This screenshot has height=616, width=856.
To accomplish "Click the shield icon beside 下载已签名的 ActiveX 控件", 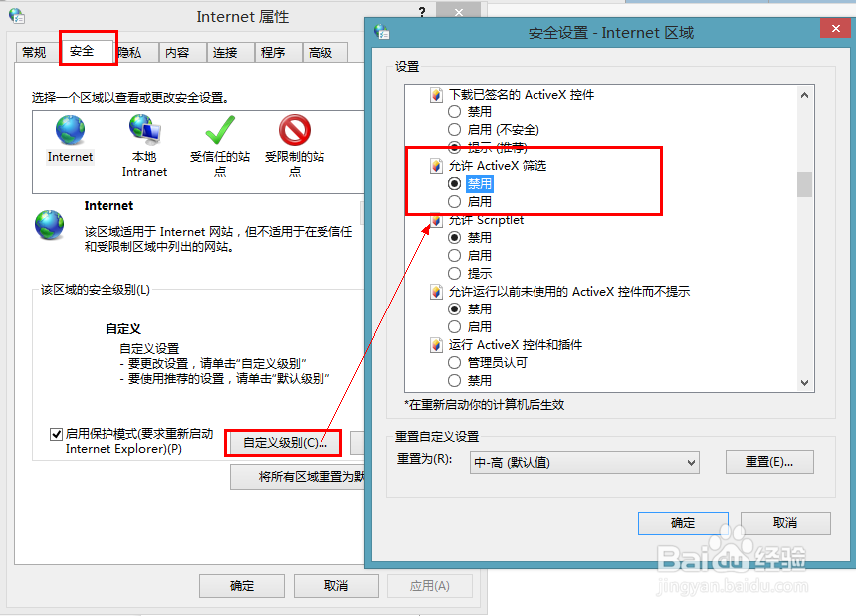I will [x=436, y=95].
